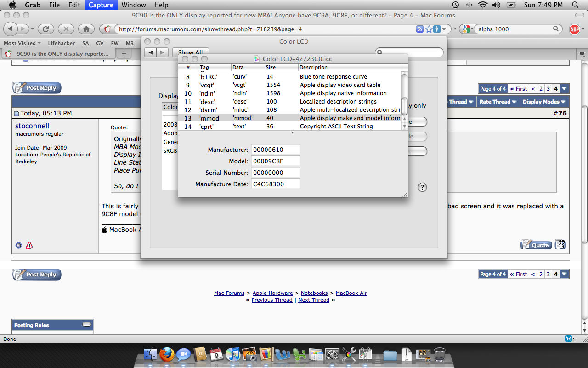
Task: Open iCal from the Dock
Action: tap(216, 354)
